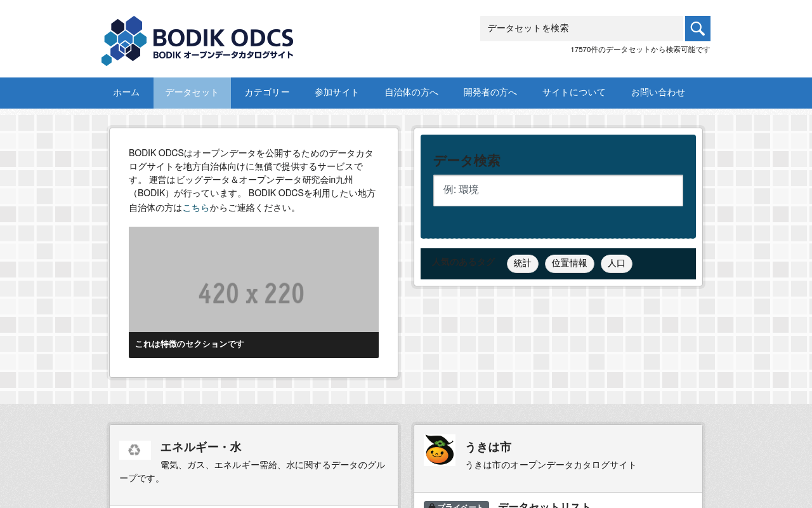The height and width of the screenshot is (508, 812).
Task: Open the うきは市 organization heading
Action: [488, 447]
